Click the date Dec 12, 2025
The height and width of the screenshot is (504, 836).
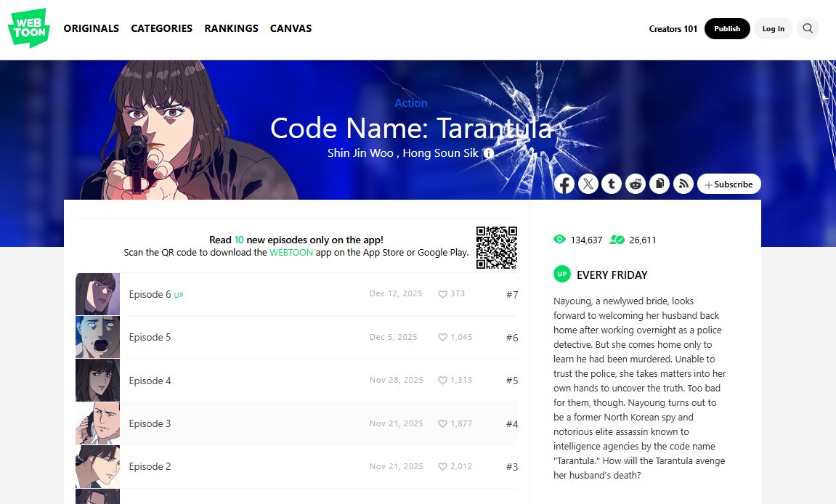396,293
